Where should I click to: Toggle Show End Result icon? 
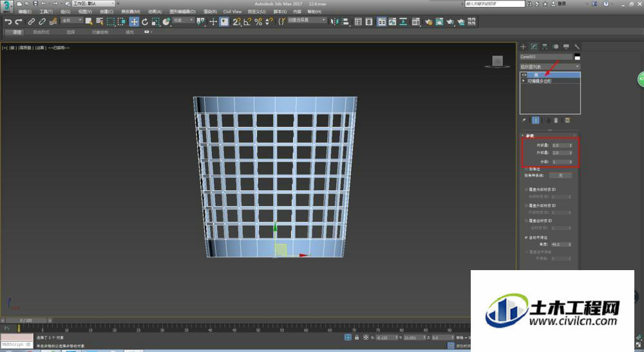536,121
